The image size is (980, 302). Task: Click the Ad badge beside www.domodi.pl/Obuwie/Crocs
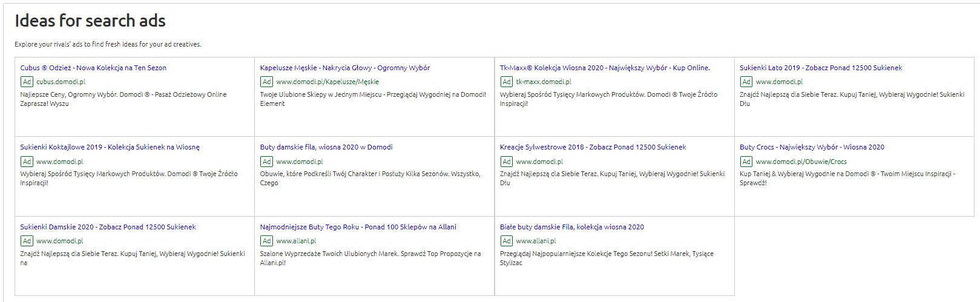point(746,162)
